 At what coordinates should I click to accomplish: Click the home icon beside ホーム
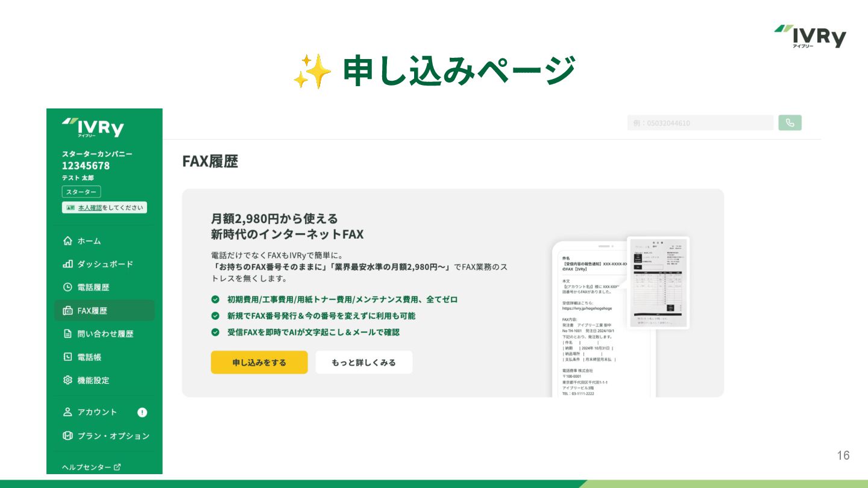coord(68,241)
